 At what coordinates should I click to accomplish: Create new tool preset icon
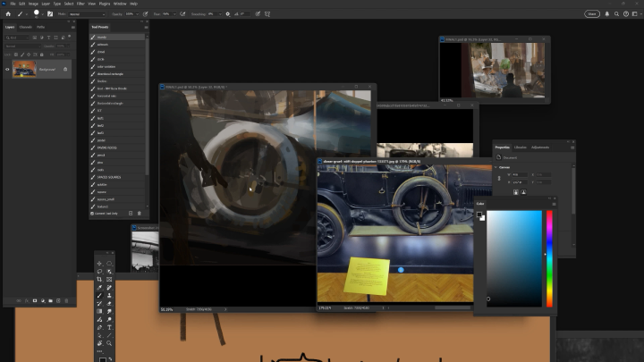click(x=131, y=214)
